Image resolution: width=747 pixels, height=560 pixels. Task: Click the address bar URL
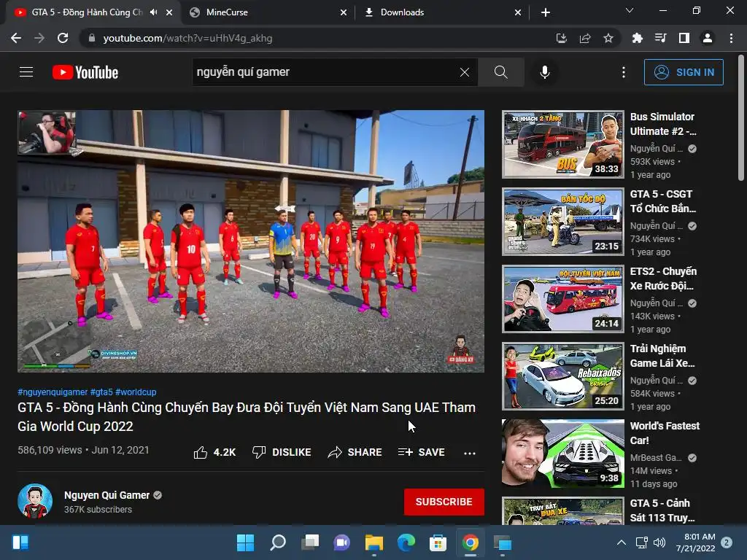[x=187, y=38]
